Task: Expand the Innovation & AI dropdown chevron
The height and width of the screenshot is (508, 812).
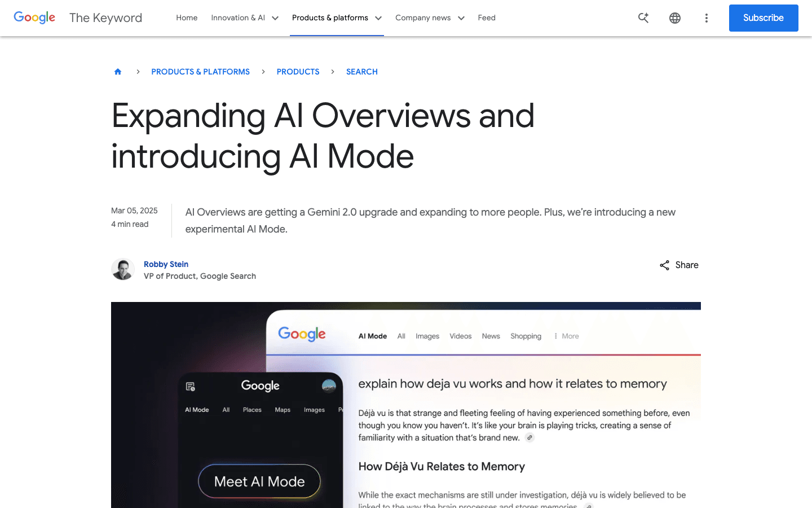Action: pyautogui.click(x=275, y=18)
